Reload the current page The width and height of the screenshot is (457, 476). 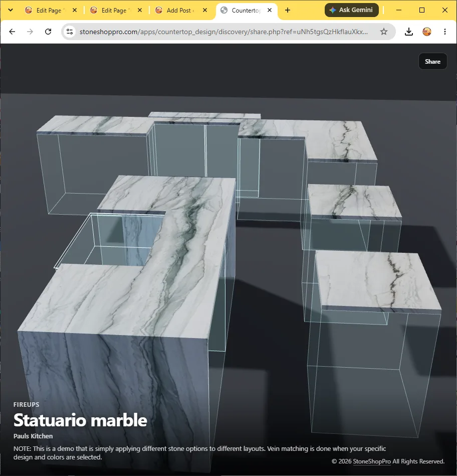pos(48,32)
